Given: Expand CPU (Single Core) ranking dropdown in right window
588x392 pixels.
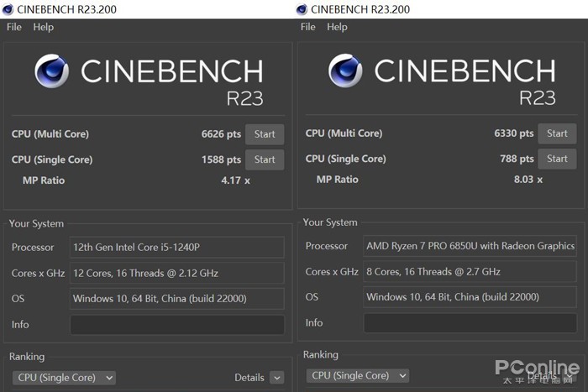Looking at the screenshot, I should [358, 375].
